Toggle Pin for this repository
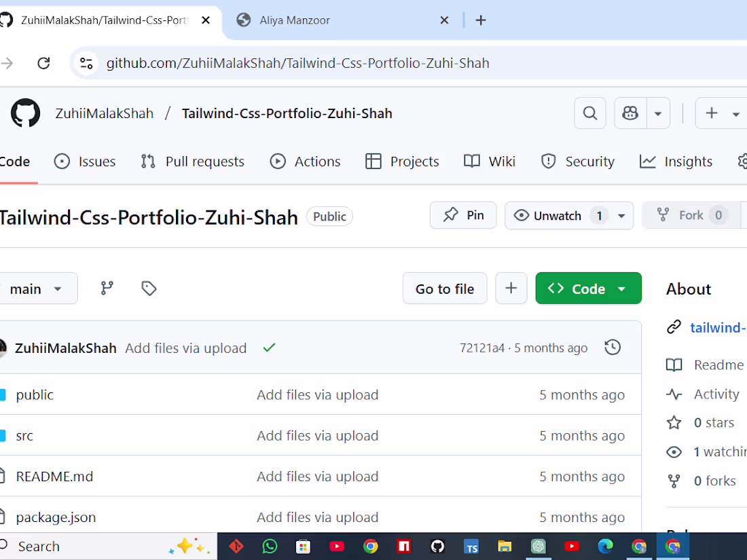This screenshot has width=747, height=560. pos(463,215)
